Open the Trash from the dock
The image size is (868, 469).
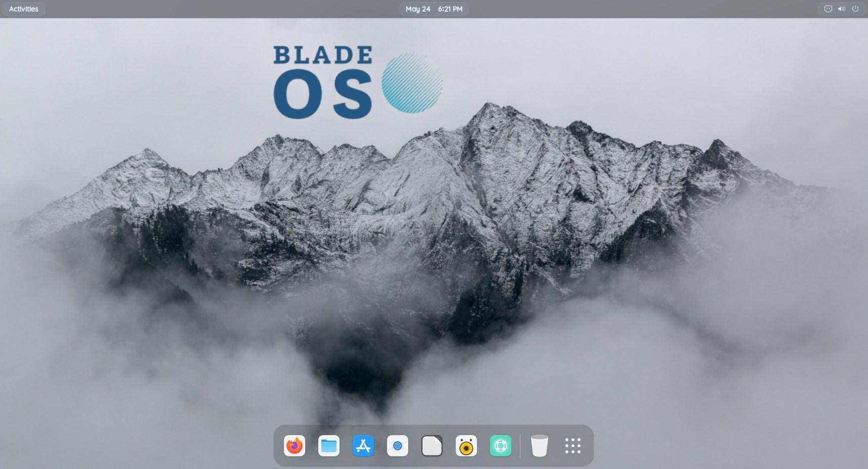[x=540, y=446]
